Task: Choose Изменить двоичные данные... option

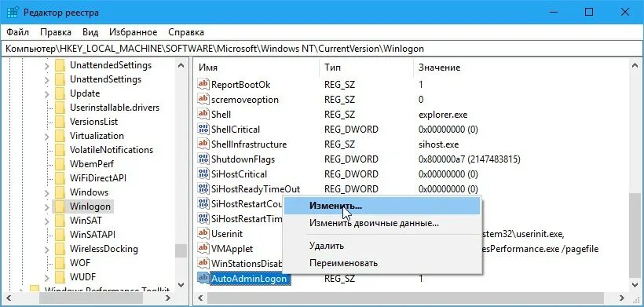Action: pyautogui.click(x=382, y=223)
